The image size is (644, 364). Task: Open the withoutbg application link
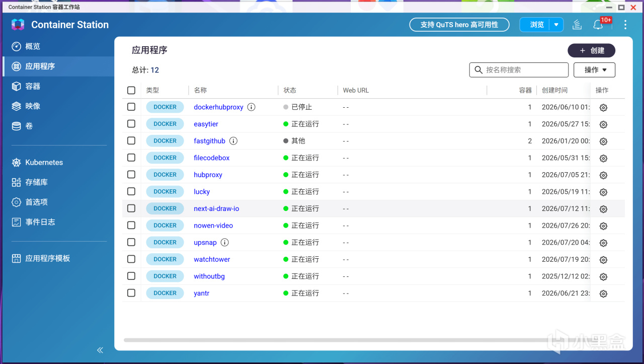[x=209, y=276]
